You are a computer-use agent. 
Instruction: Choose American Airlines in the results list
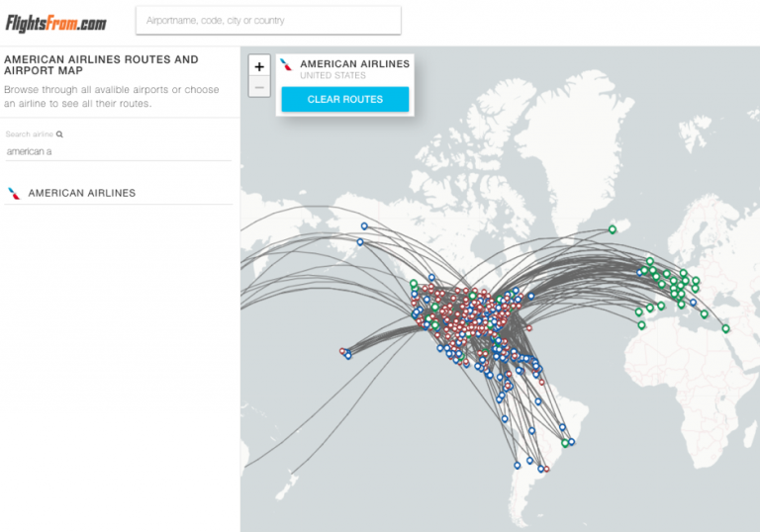pyautogui.click(x=118, y=193)
